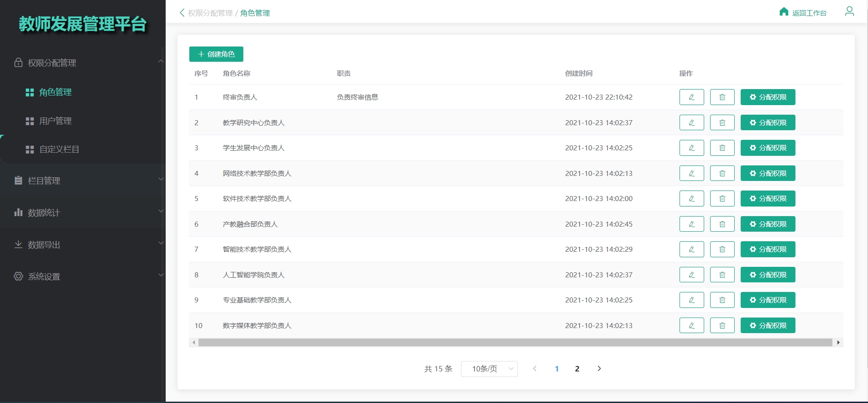Go to page 2 of the roles list
Image resolution: width=868 pixels, height=403 pixels.
click(x=577, y=369)
